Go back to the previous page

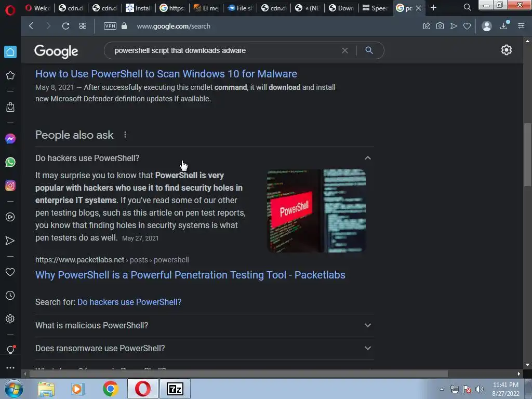31,26
